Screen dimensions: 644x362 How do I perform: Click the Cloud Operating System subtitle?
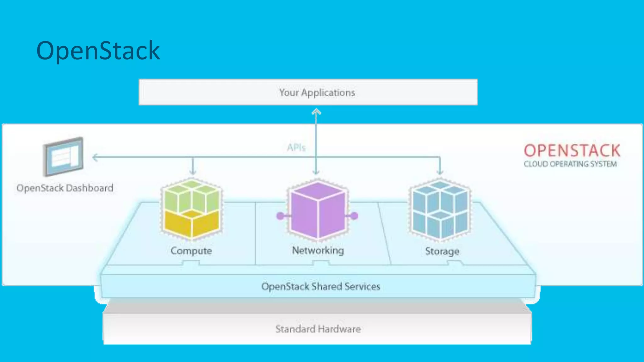[x=570, y=164]
